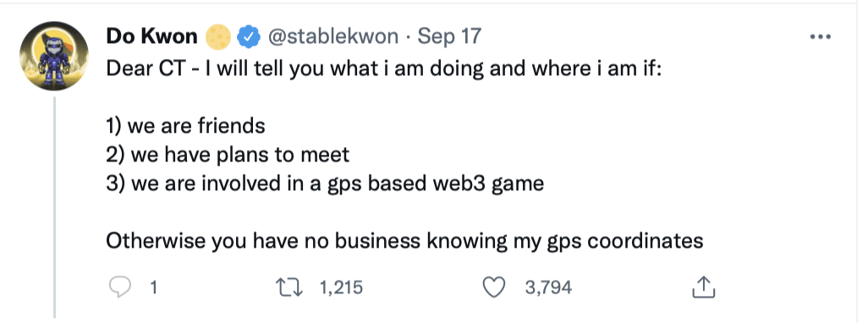Screen dimensions: 868x323
Task: Click the 'Otherwise you have no business' sentence
Action: pyautogui.click(x=404, y=242)
